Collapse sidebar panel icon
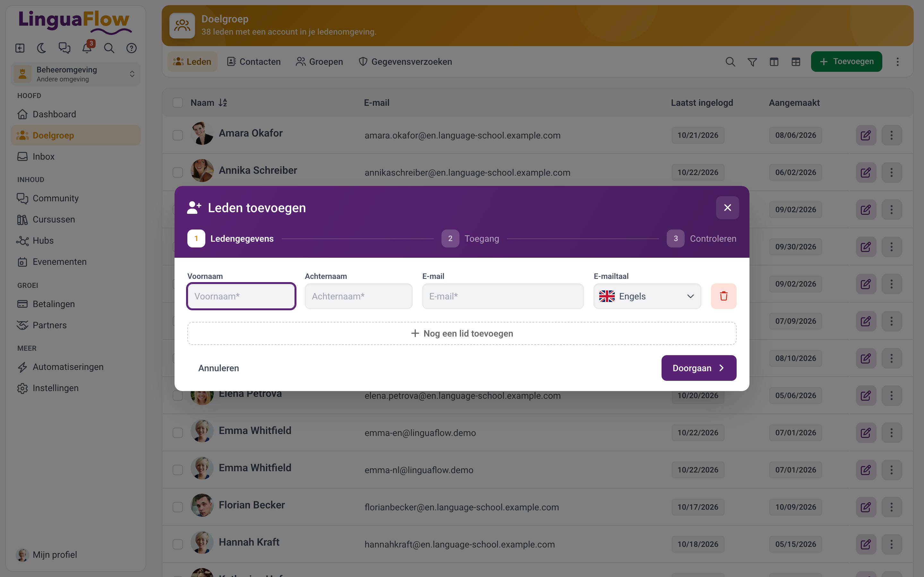 [20, 48]
